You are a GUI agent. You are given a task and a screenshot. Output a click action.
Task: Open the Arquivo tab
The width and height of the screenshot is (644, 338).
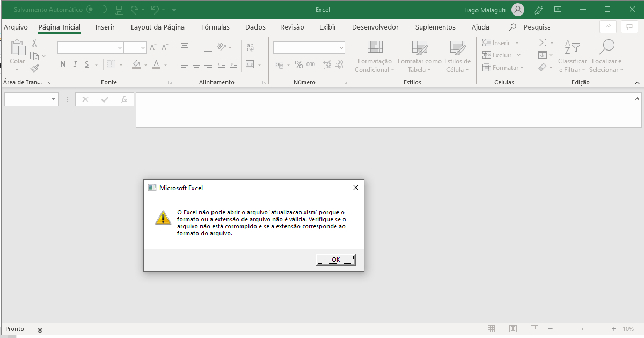point(16,27)
